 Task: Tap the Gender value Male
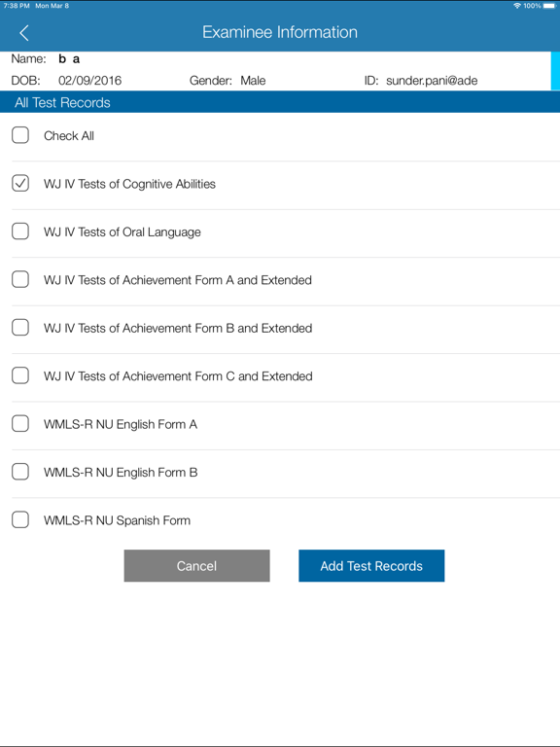[x=253, y=81]
